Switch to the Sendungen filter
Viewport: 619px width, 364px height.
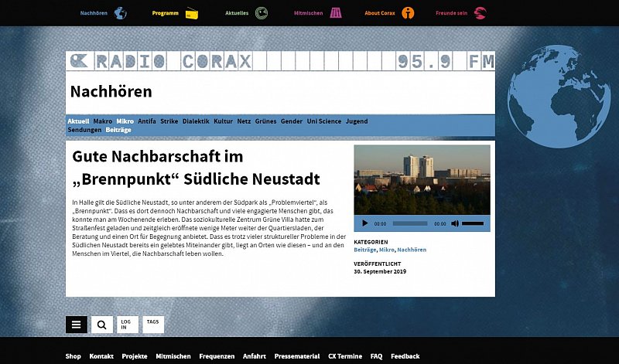84,130
